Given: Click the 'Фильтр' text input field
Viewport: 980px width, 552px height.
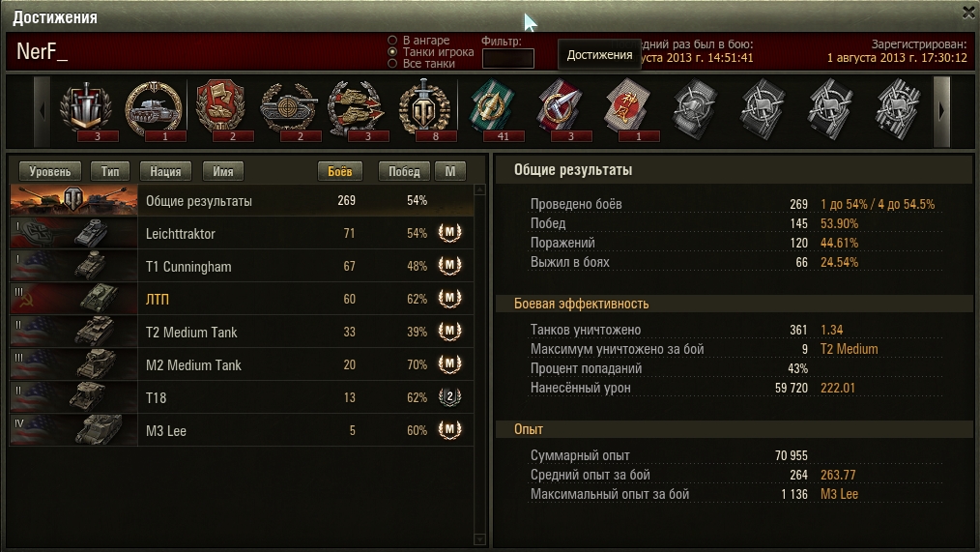Looking at the screenshot, I should (507, 58).
